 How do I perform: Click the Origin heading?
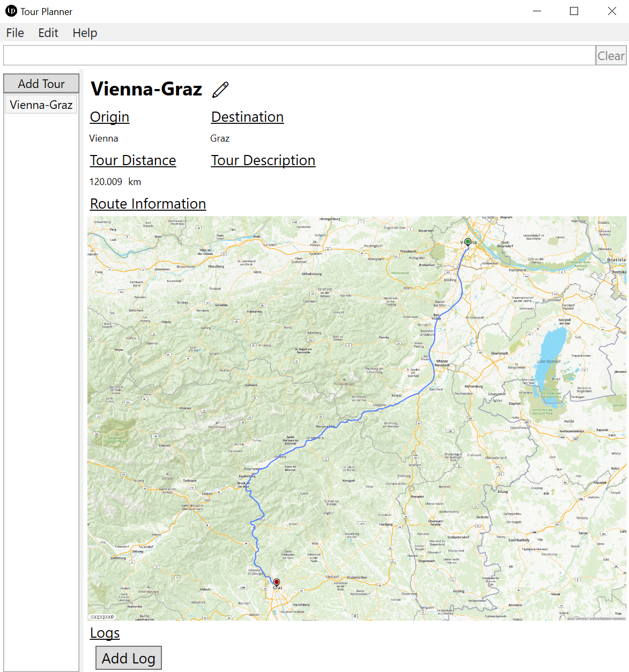tap(109, 117)
